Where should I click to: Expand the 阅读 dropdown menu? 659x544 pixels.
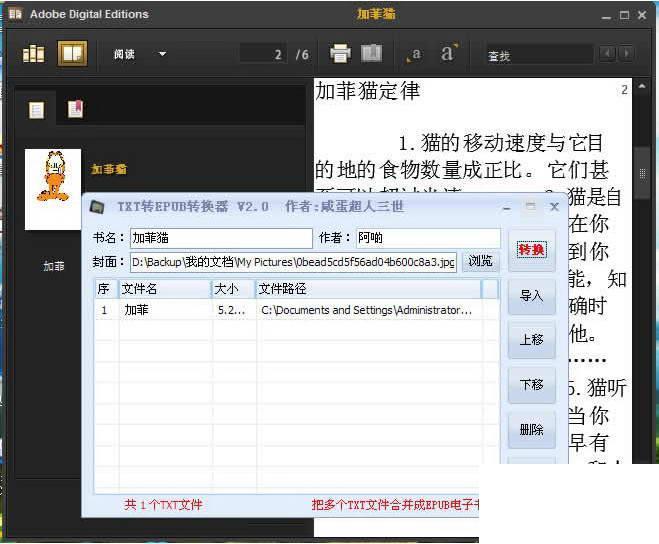162,54
